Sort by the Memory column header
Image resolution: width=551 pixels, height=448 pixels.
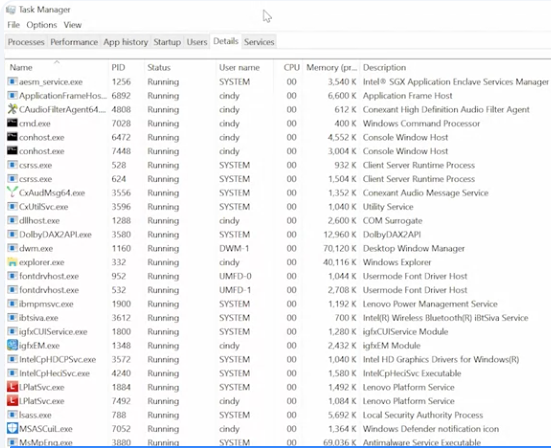coord(331,67)
